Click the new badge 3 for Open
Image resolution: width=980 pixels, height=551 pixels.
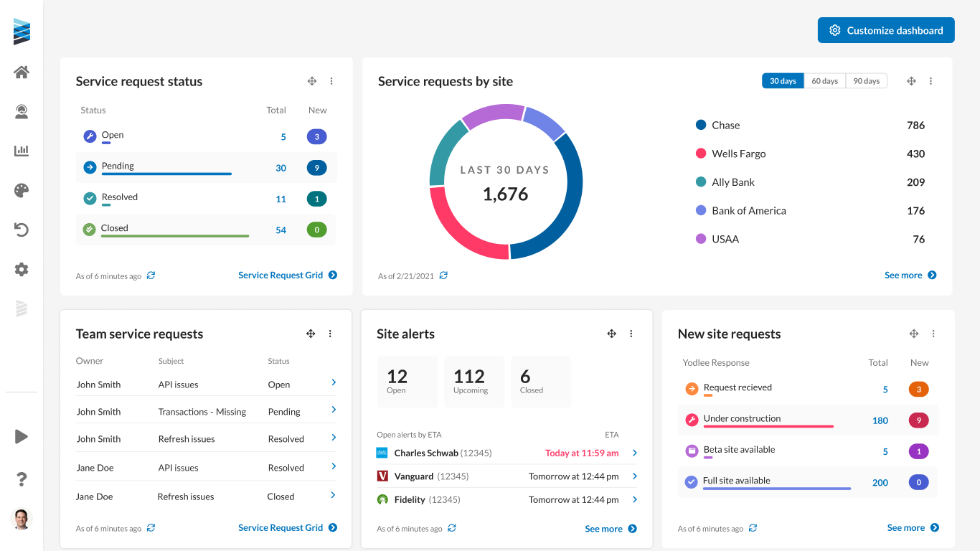316,136
